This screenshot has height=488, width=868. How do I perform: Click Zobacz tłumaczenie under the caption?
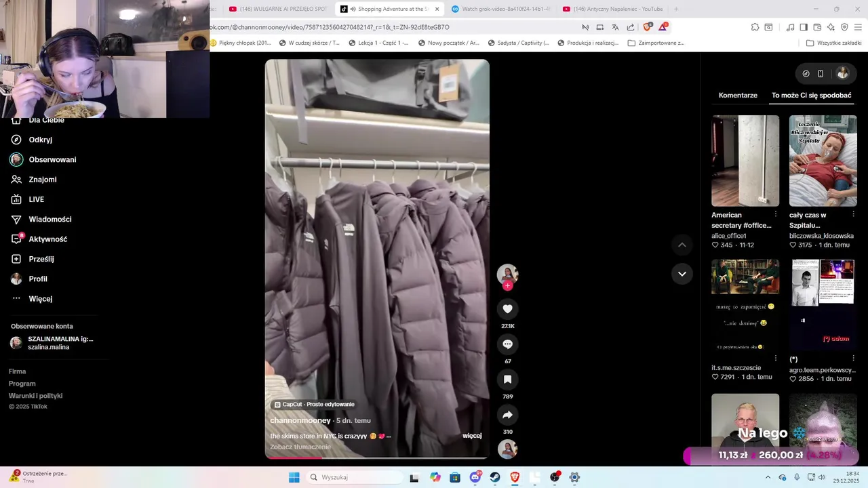click(x=300, y=447)
